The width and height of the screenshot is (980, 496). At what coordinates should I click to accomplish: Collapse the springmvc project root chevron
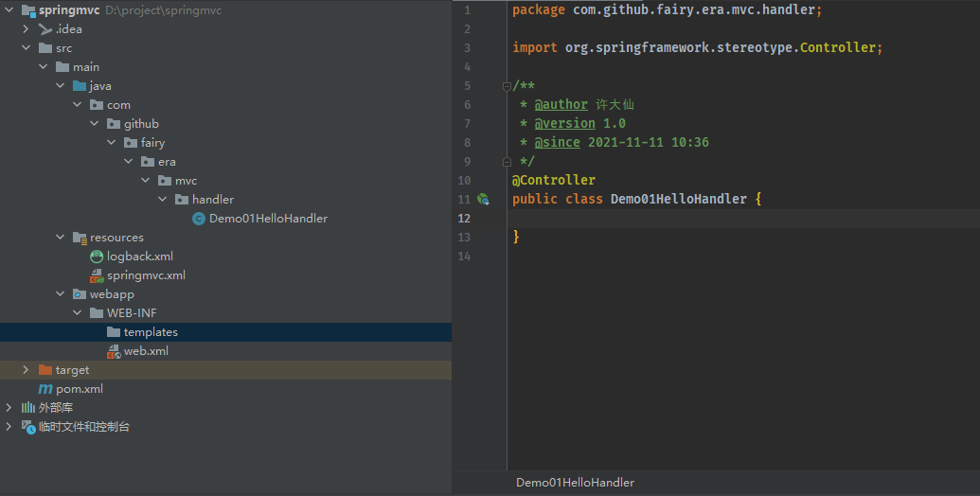(x=9, y=10)
